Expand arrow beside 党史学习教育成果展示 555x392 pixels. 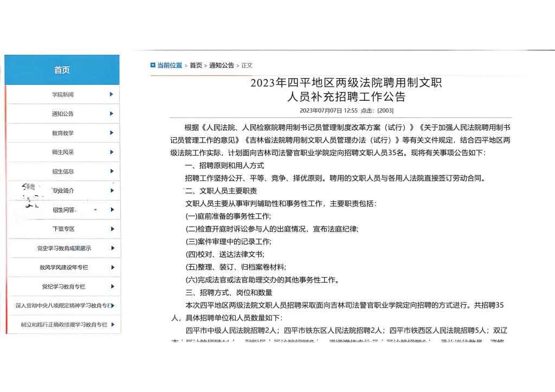point(113,248)
